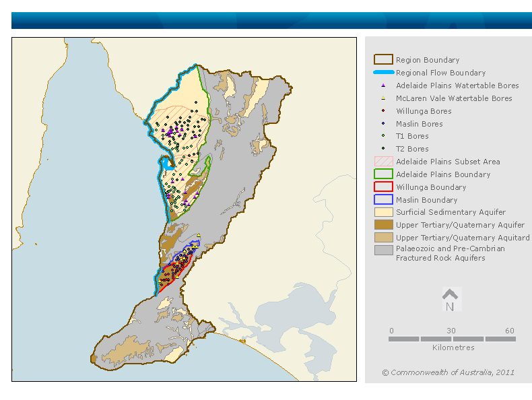
Task: Click the Willunga Bores red dot symbol
Action: (383, 110)
